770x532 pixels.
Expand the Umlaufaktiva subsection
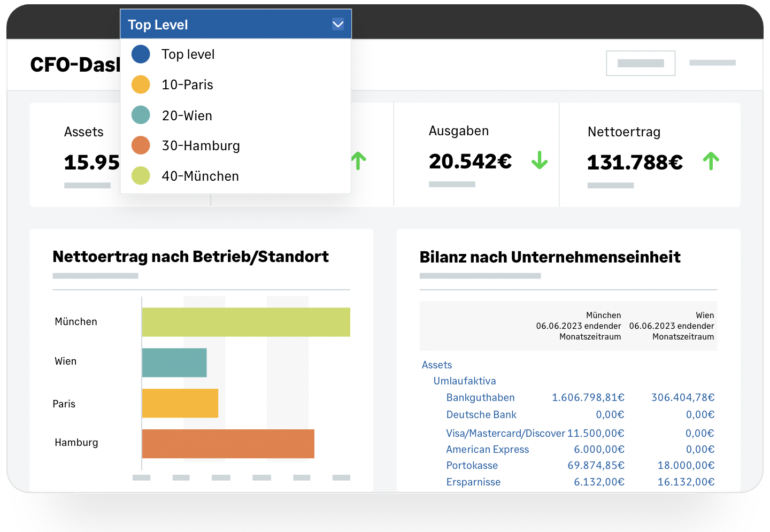[464, 381]
